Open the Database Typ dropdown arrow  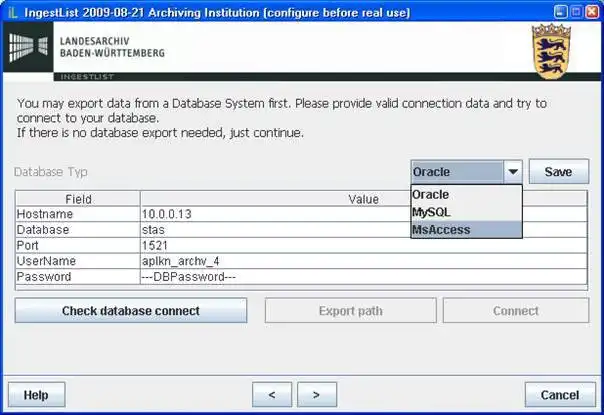(513, 172)
